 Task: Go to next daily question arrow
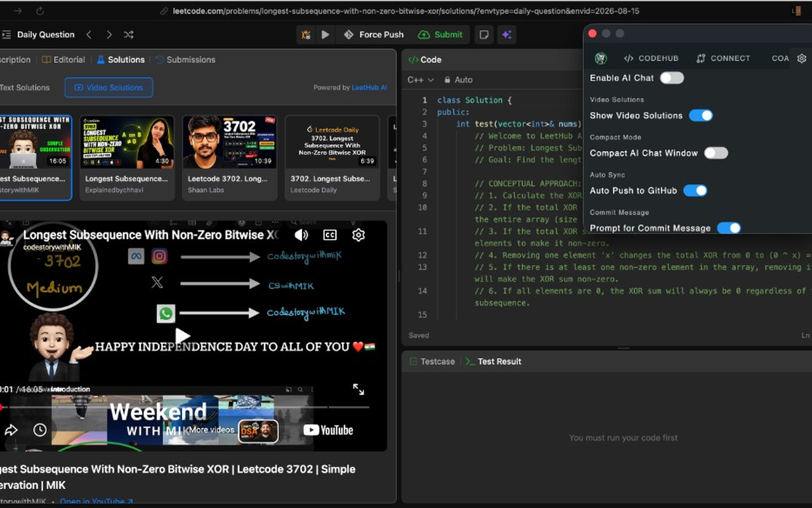[109, 35]
